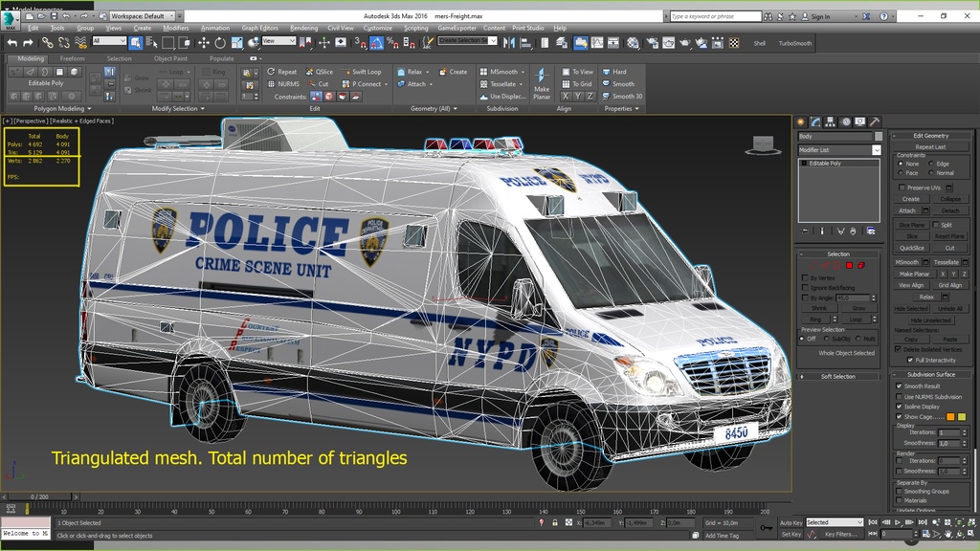Collapse the Soft Selection rollout
The width and height of the screenshot is (980, 551).
[x=837, y=375]
